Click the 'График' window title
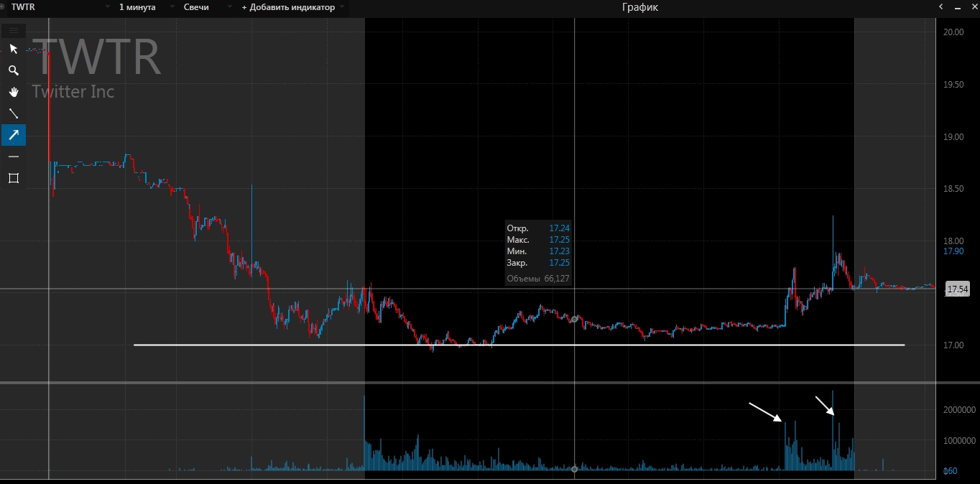The height and width of the screenshot is (484, 980). tap(639, 7)
